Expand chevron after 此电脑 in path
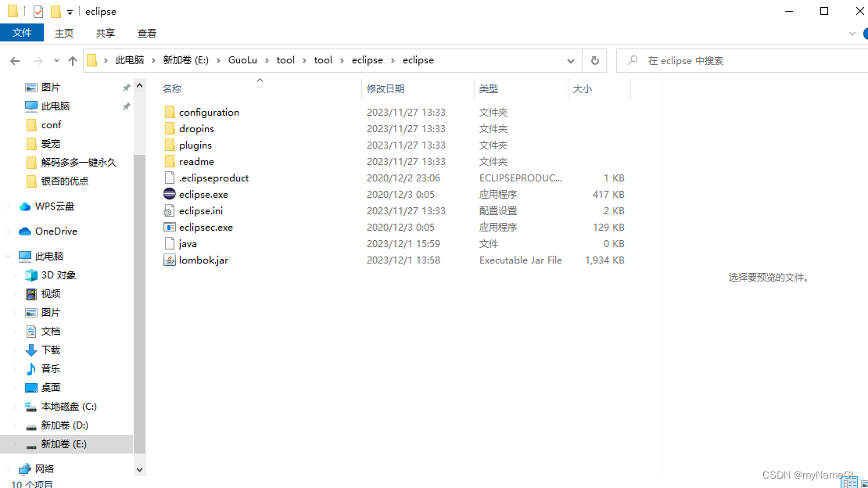The height and width of the screenshot is (488, 868). point(153,60)
